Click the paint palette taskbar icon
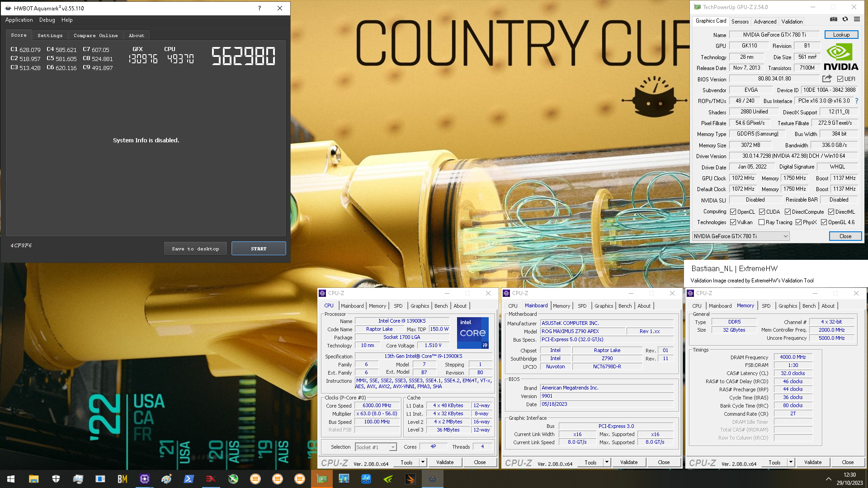This screenshot has width=868, height=488. click(x=167, y=479)
